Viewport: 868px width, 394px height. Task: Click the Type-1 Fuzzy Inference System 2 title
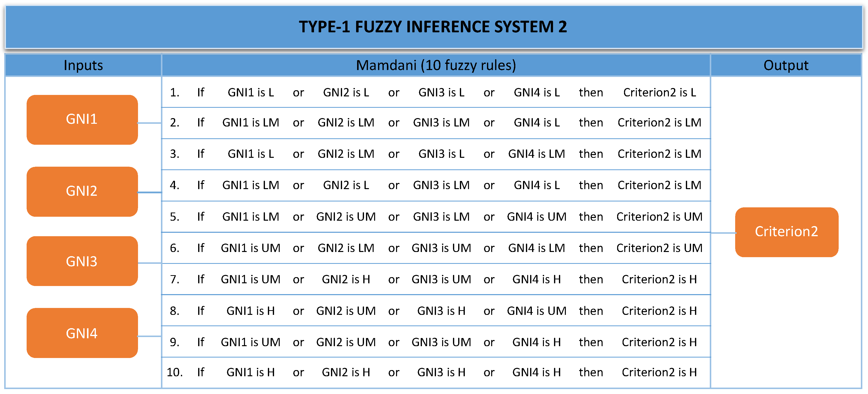(433, 27)
